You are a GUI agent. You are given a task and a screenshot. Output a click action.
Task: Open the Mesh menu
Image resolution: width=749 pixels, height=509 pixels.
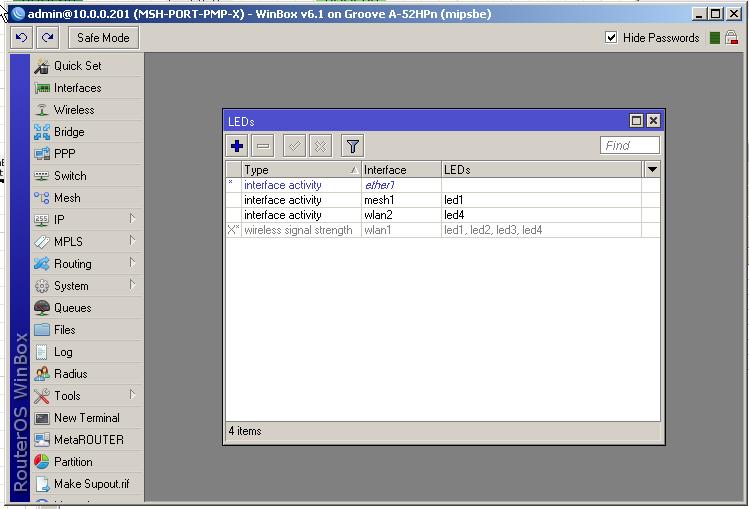tap(87, 198)
